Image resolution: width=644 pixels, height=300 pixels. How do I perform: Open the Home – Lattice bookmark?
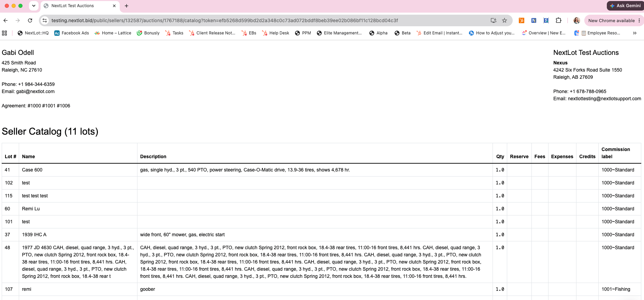point(113,33)
